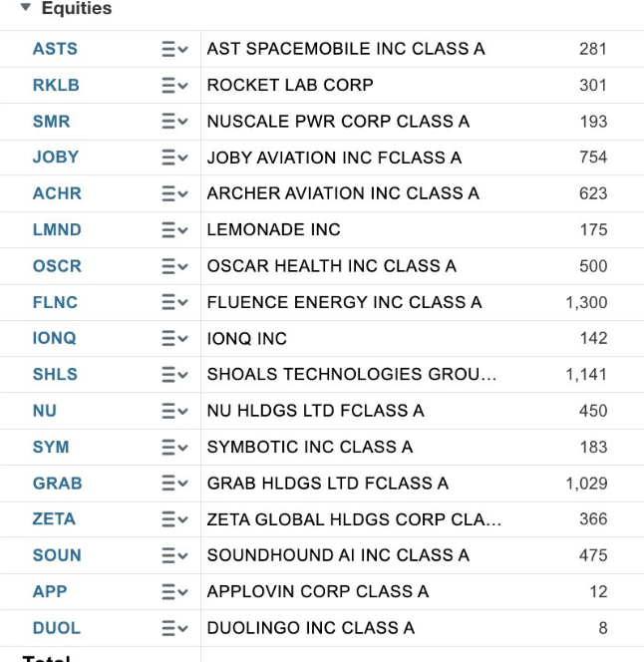Open the SHLS ticker symbol link
The width and height of the screenshot is (644, 662).
click(x=55, y=375)
